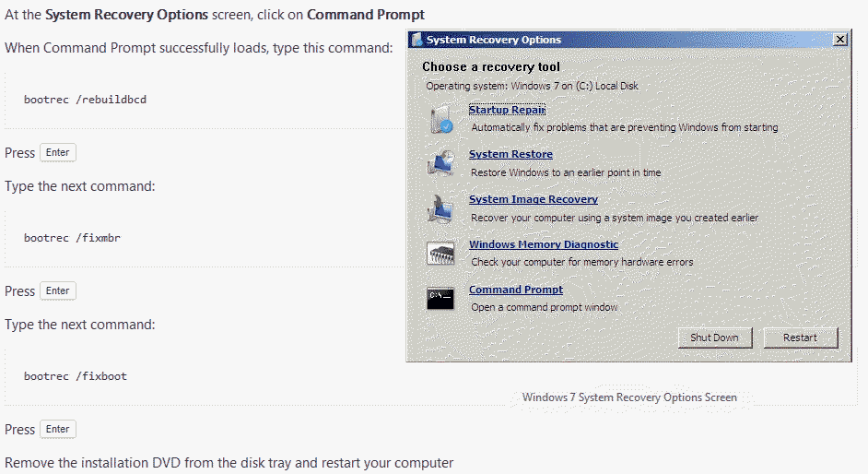This screenshot has height=474, width=868.
Task: Click the 'When Command Prompt successfully loads' sentence
Action: click(199, 48)
